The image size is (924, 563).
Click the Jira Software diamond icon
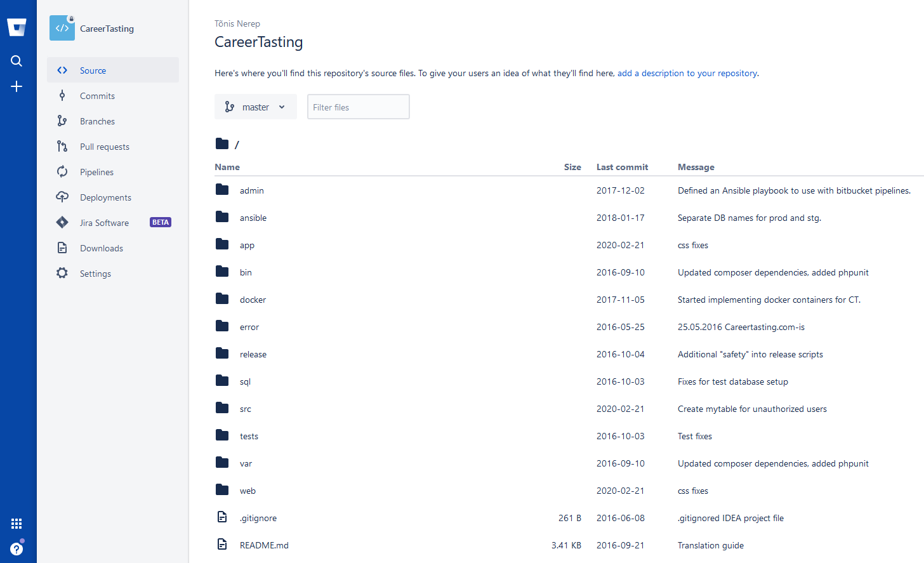coord(62,222)
